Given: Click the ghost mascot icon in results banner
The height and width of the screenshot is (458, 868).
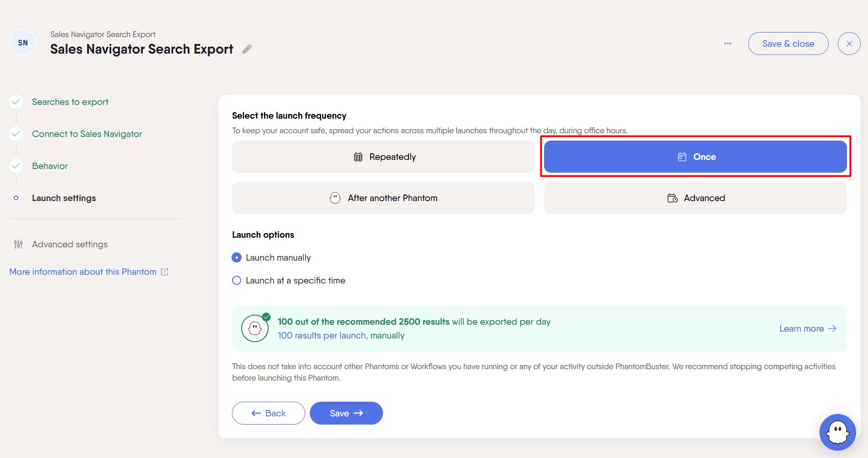Looking at the screenshot, I should coord(255,328).
